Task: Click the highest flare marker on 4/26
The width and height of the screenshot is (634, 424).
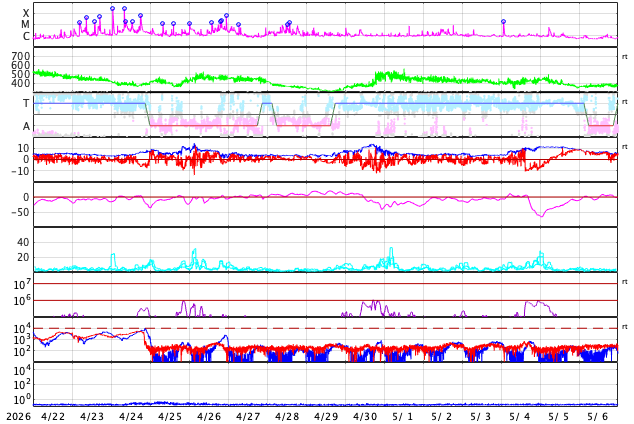Action: (226, 15)
